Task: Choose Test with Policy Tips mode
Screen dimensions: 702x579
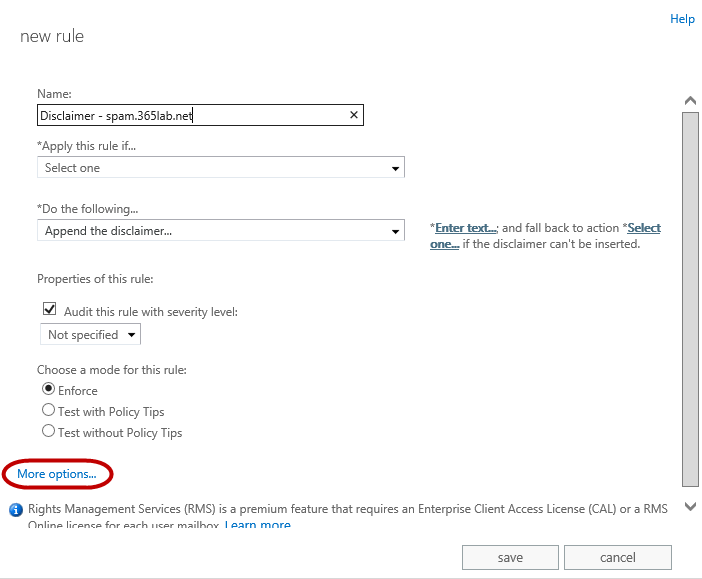Action: pos(48,410)
